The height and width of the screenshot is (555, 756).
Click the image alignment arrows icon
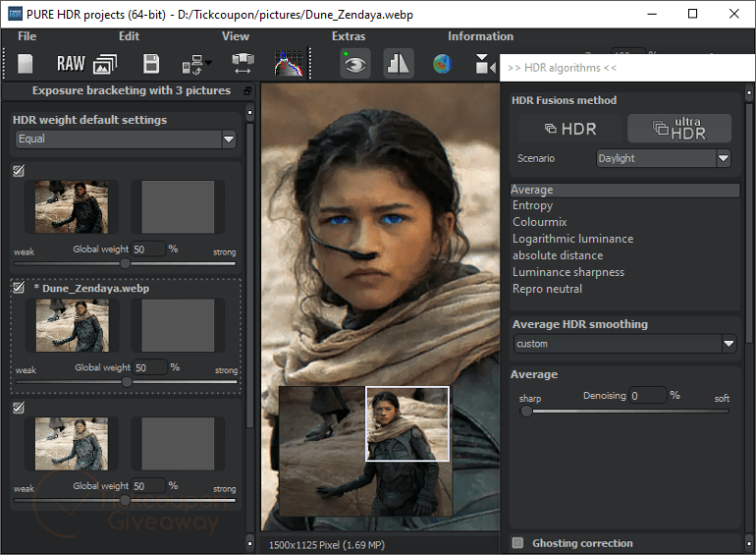coord(243,64)
